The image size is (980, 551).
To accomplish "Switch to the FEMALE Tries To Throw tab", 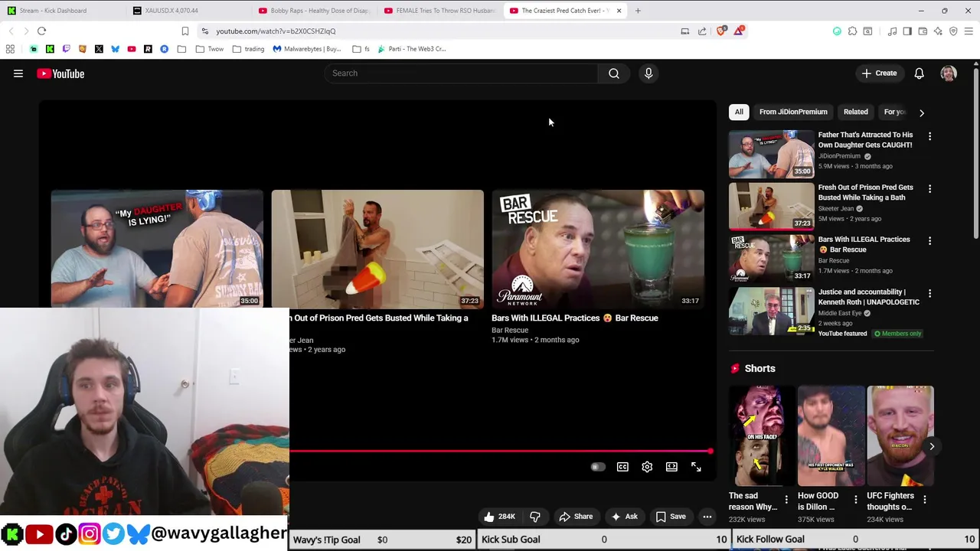I will (x=438, y=11).
